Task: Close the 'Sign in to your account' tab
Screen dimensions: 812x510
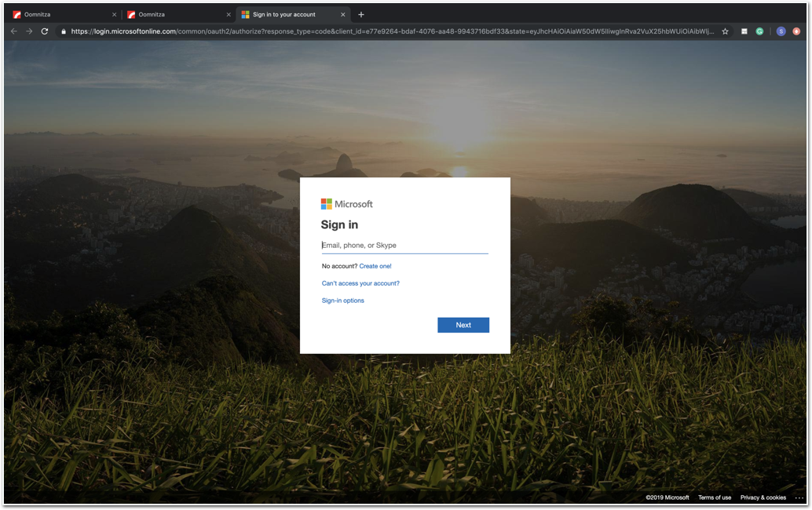Action: click(342, 14)
